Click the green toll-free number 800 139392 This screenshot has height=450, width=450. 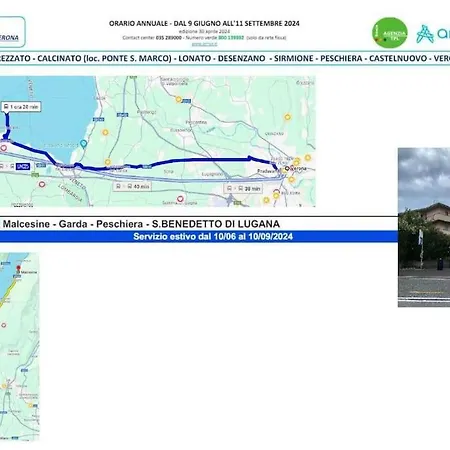pos(231,38)
